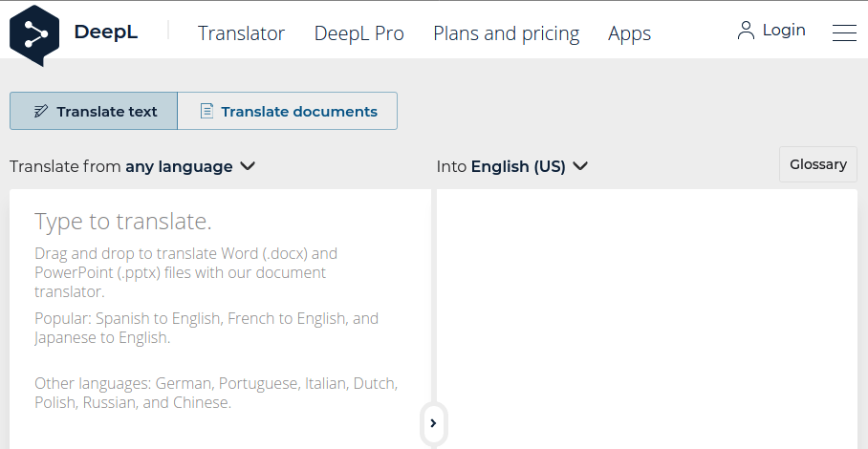
Task: Click the DeepL hexagon logo icon
Action: (34, 34)
